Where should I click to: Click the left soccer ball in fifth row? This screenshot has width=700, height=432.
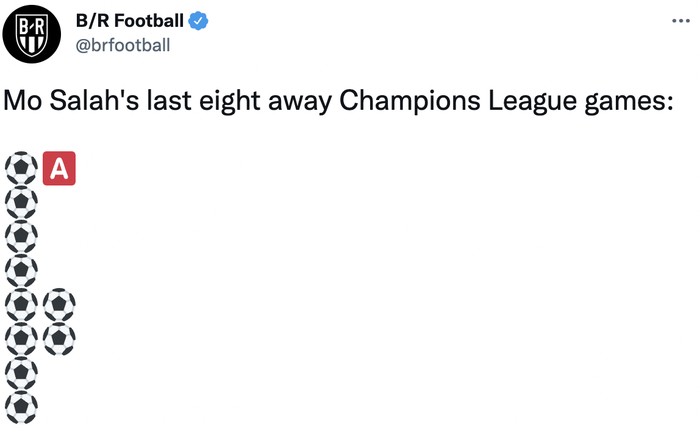22,305
